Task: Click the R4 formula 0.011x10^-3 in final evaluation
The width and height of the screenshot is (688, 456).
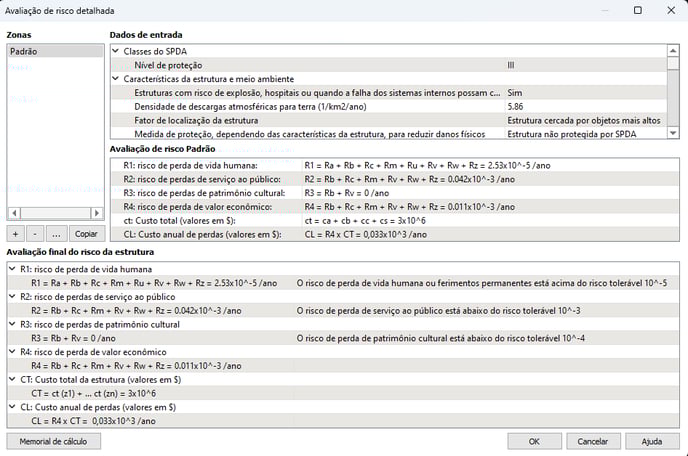Action: pyautogui.click(x=136, y=366)
